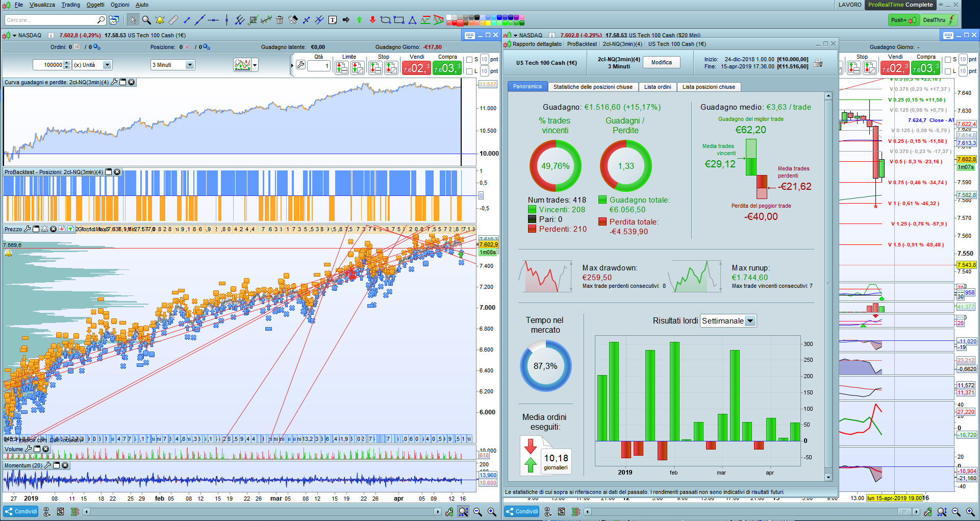Viewport: 980px width, 521px height.
Task: Open the Unità quantity type dropdown
Action: pos(107,65)
